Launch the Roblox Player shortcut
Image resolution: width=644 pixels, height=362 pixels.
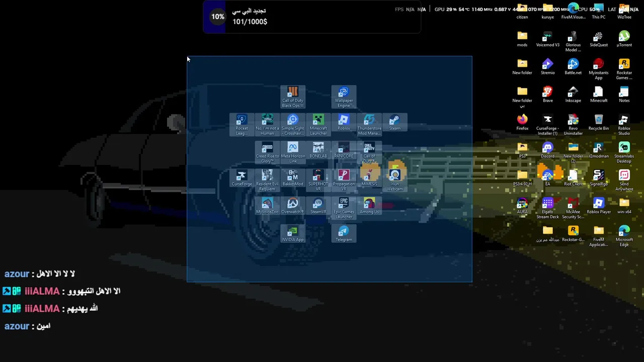tap(599, 206)
